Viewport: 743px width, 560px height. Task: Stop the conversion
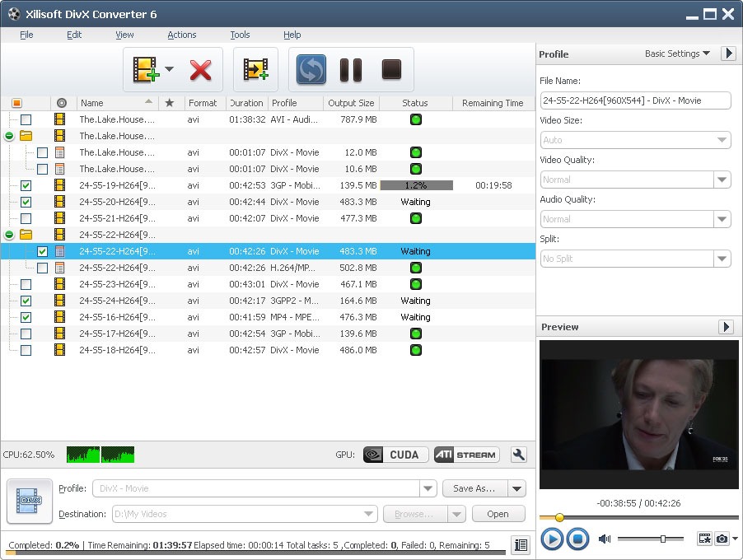point(391,69)
